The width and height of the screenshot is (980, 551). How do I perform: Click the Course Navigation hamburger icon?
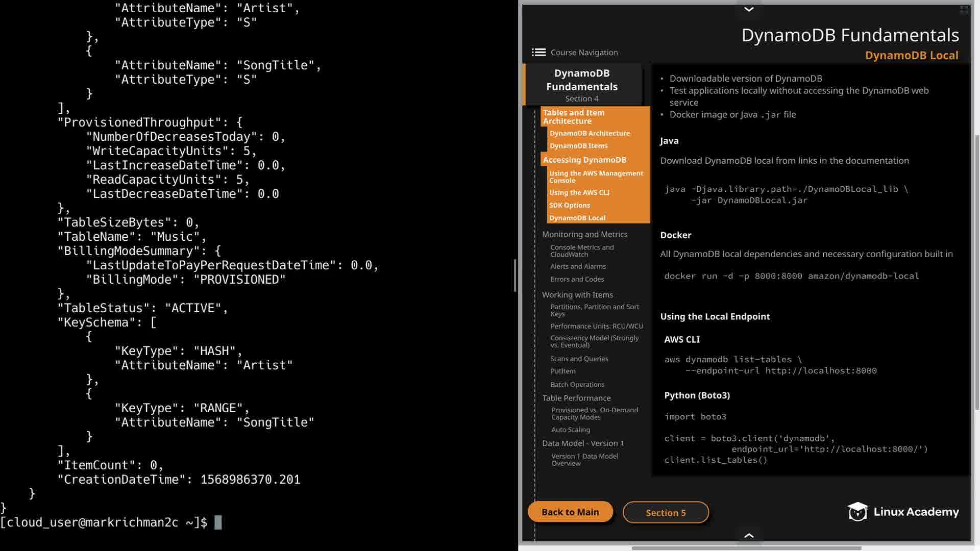[538, 53]
